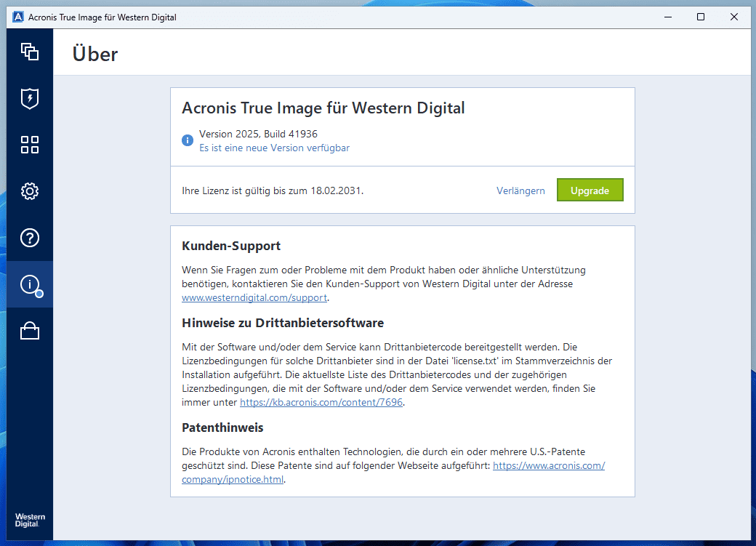Click the green Upgrade button
This screenshot has height=546, width=756.
click(590, 190)
